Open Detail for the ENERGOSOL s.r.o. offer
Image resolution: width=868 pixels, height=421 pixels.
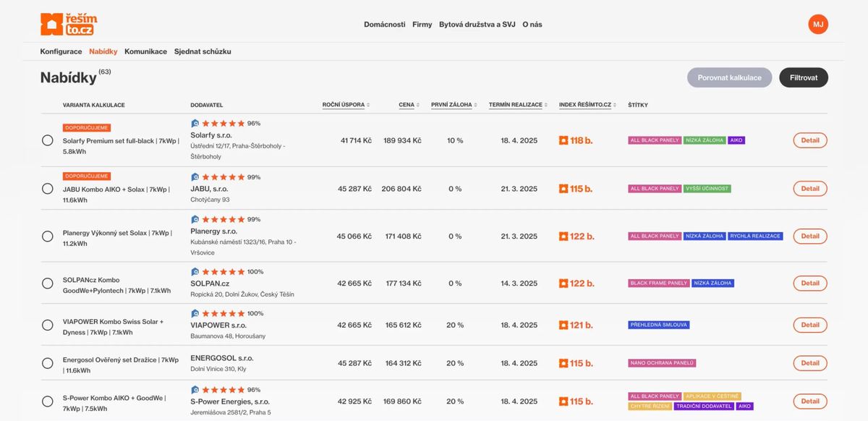(810, 363)
